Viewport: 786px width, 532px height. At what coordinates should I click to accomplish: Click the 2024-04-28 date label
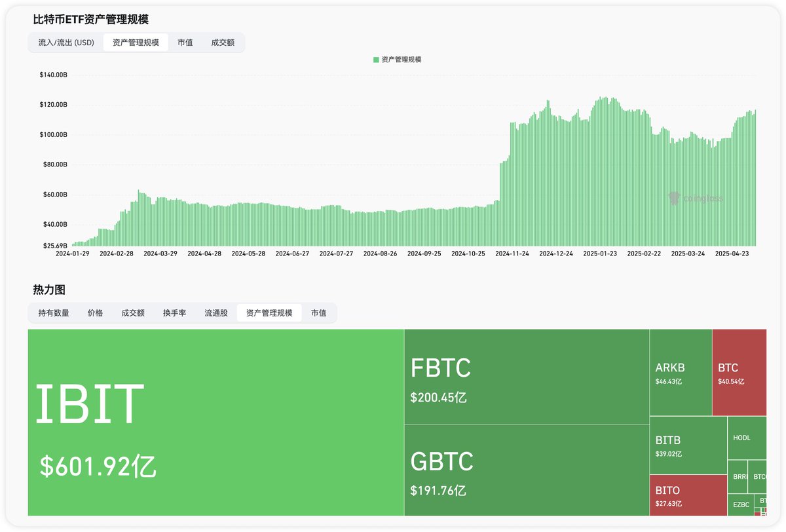(x=204, y=253)
